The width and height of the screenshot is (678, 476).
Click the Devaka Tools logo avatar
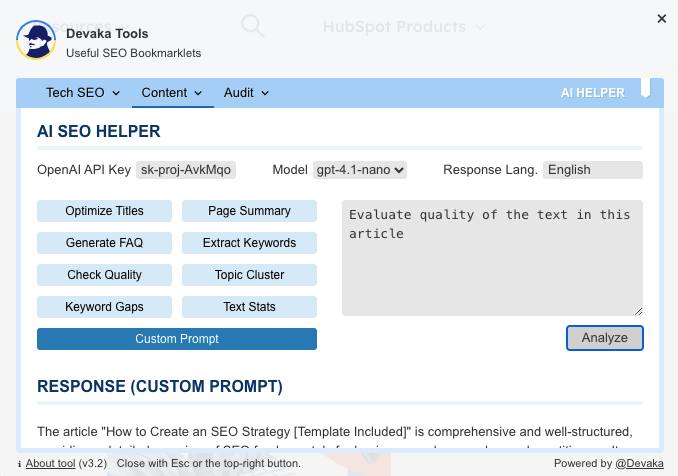coord(36,40)
